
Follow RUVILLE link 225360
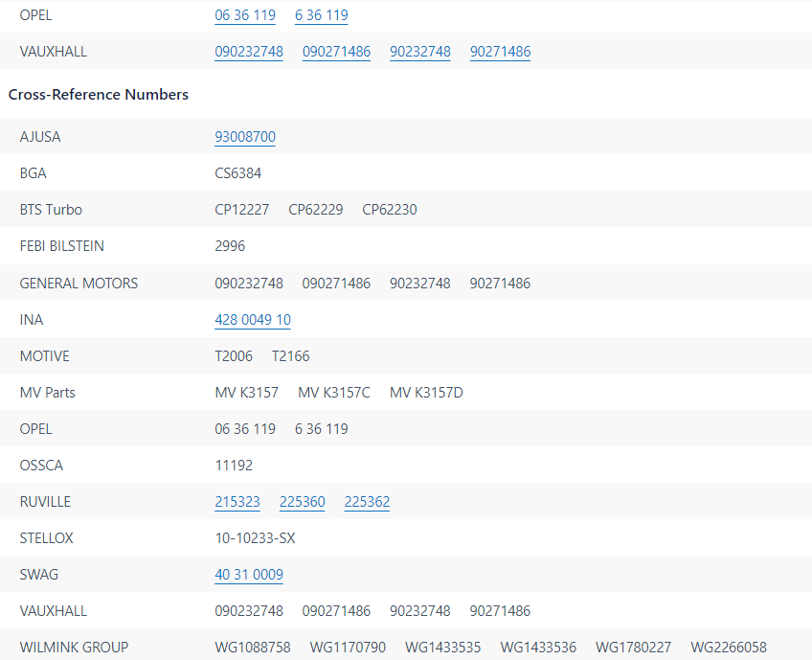303,502
